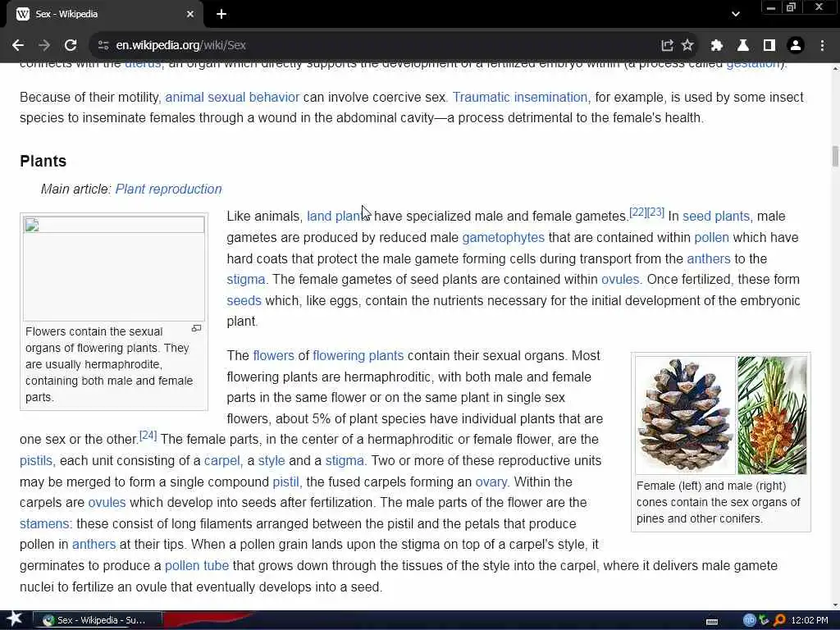Open the Traumatic insemination link

point(521,98)
